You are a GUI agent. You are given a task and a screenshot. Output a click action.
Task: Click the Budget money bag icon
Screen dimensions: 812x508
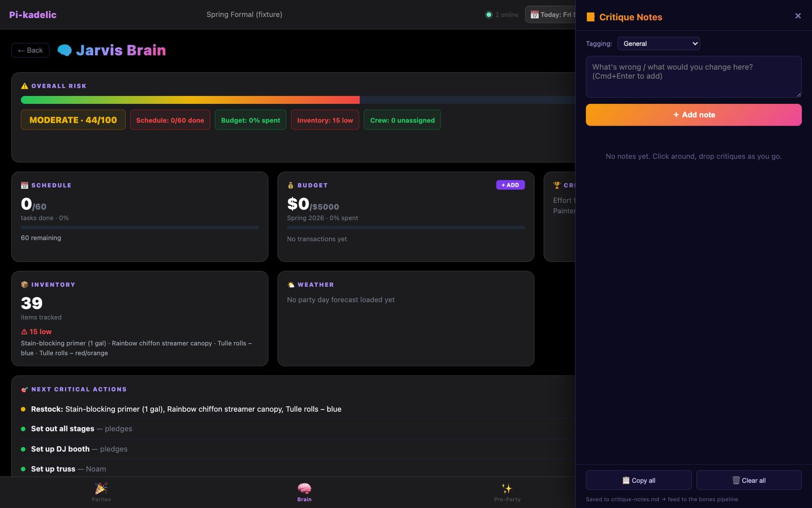291,185
